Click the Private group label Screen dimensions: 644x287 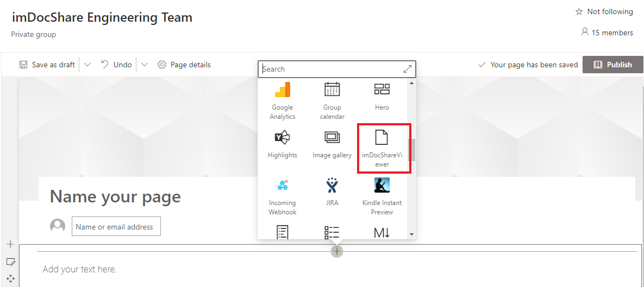(33, 34)
